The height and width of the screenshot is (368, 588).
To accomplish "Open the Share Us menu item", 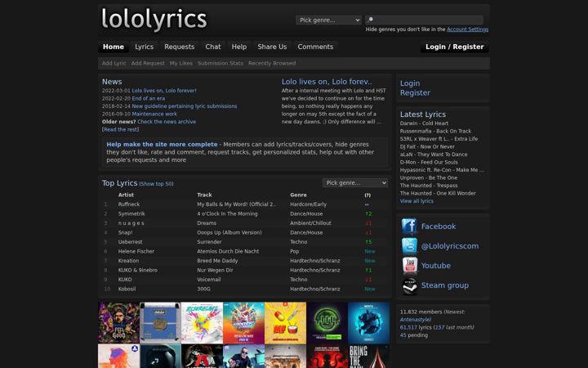I will point(272,47).
